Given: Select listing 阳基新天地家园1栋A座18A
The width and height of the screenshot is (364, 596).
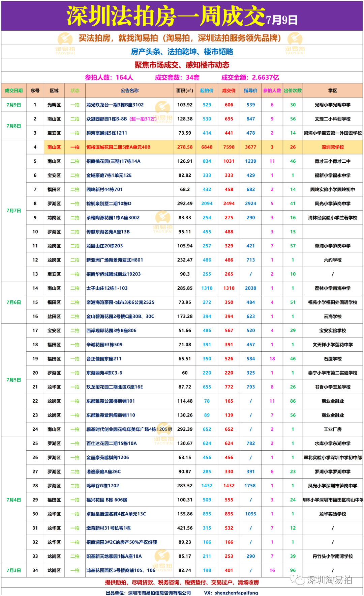Looking at the screenshot, I should (114, 557).
